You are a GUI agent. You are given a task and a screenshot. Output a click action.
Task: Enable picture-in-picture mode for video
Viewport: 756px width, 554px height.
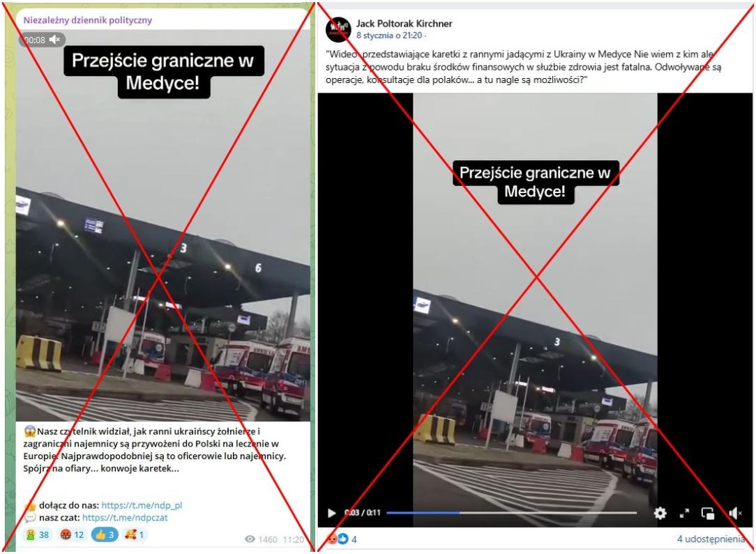708,514
